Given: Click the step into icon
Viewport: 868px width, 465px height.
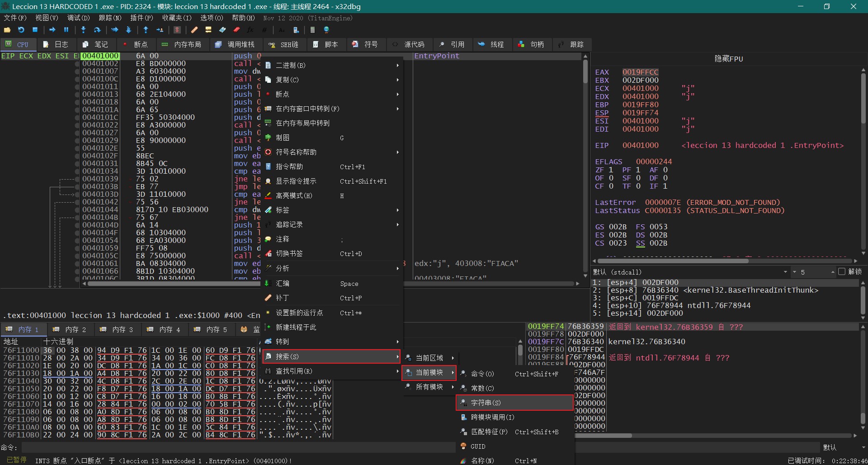Looking at the screenshot, I should [x=83, y=30].
